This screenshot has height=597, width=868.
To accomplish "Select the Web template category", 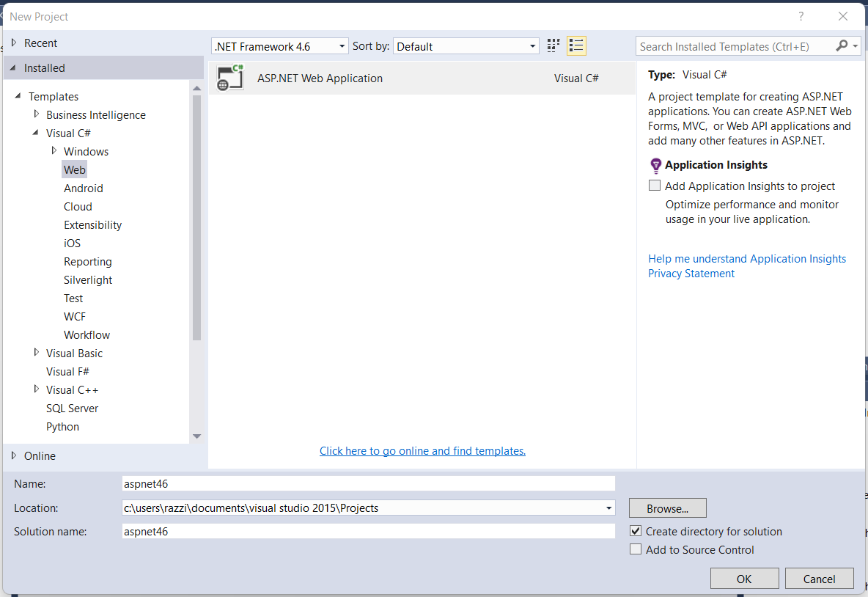I will tap(74, 169).
